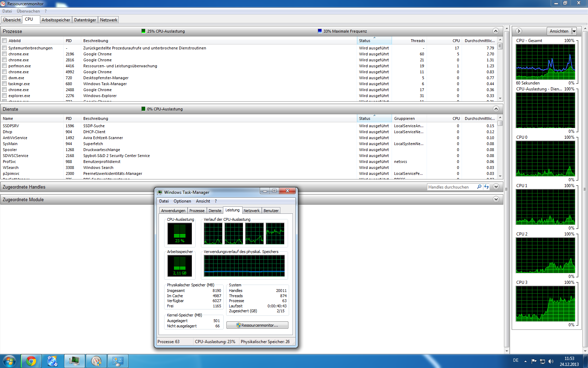588x368 pixels.
Task: Switch to Prozesse tab in Task Manager
Action: (197, 211)
